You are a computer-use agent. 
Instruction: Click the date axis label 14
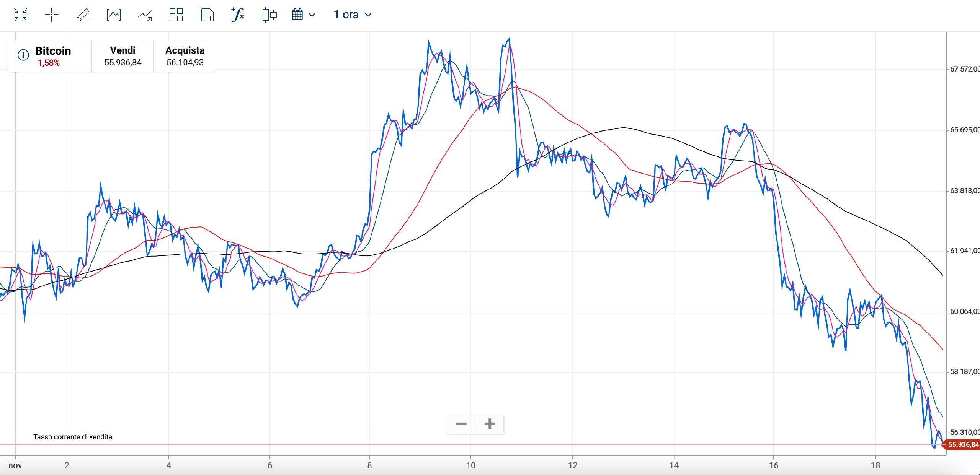[x=674, y=465]
